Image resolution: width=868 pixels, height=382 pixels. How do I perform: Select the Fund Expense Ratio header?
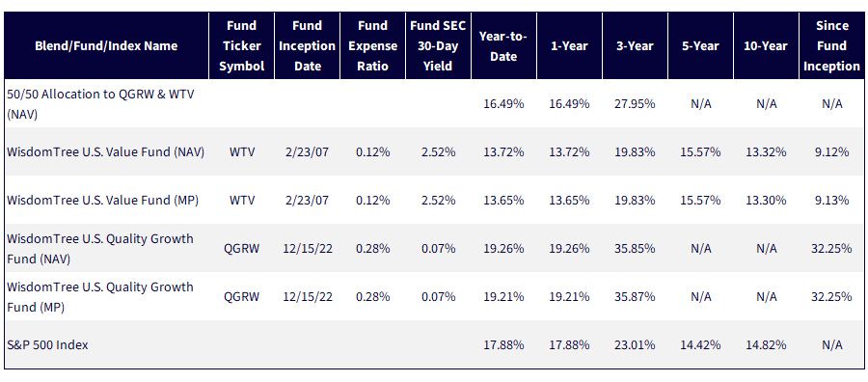[372, 45]
